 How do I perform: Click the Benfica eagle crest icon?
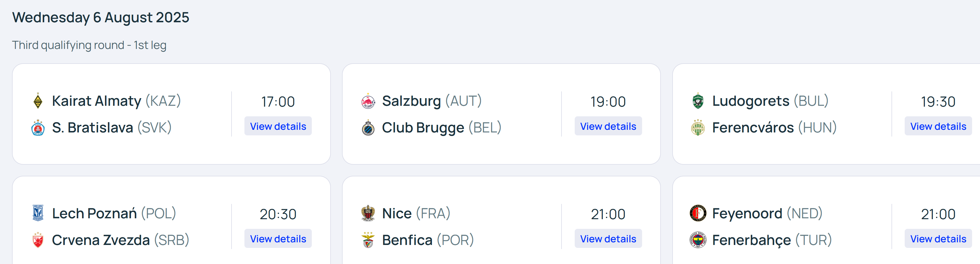tap(368, 240)
